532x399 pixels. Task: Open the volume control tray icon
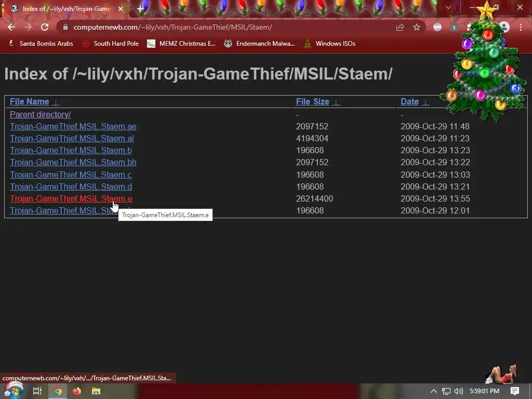(x=458, y=391)
